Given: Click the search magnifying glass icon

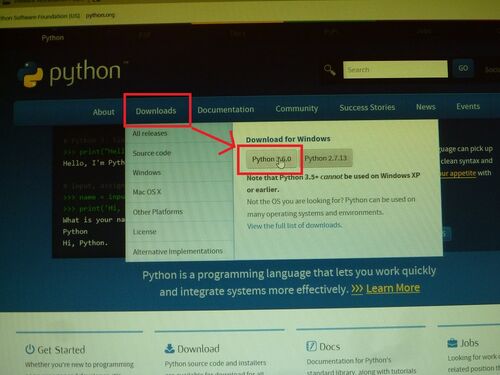Looking at the screenshot, I should pos(329,70).
